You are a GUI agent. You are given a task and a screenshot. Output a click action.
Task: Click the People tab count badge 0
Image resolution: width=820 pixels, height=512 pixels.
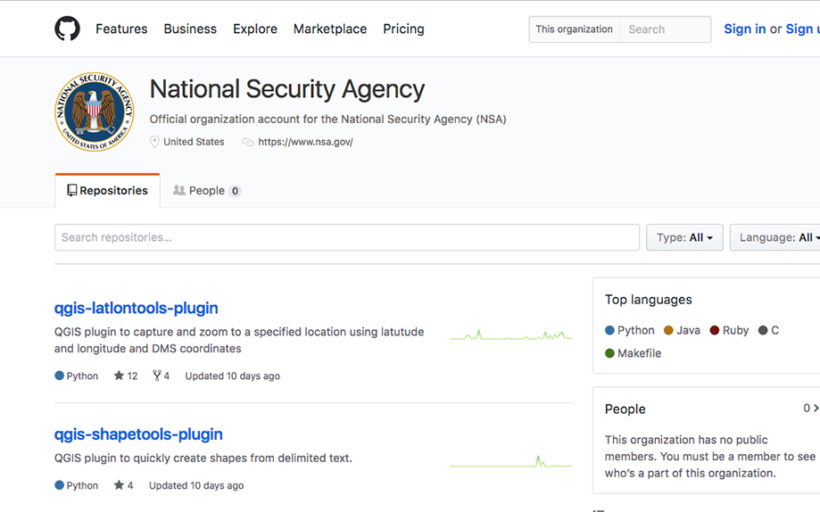(x=235, y=191)
